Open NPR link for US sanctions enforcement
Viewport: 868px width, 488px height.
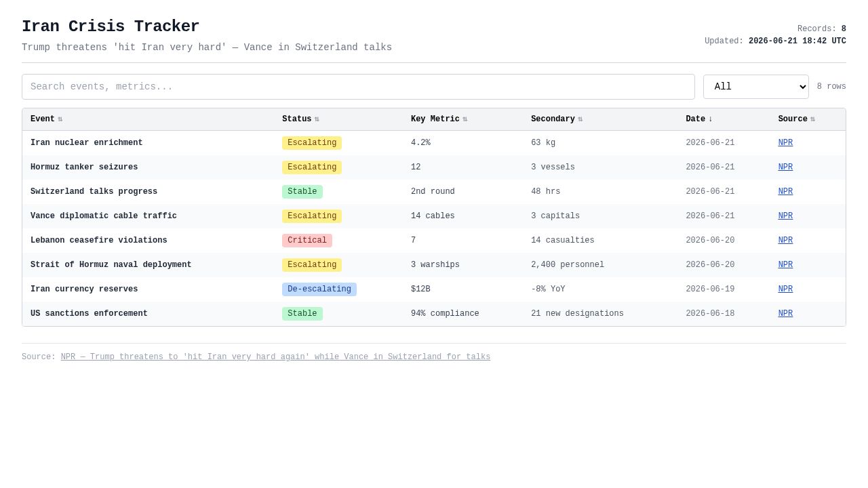[785, 314]
